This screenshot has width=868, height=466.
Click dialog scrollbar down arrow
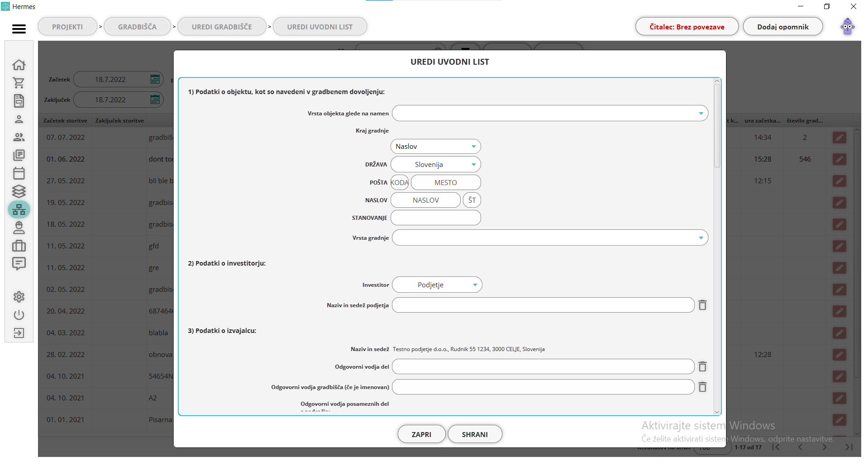click(717, 412)
